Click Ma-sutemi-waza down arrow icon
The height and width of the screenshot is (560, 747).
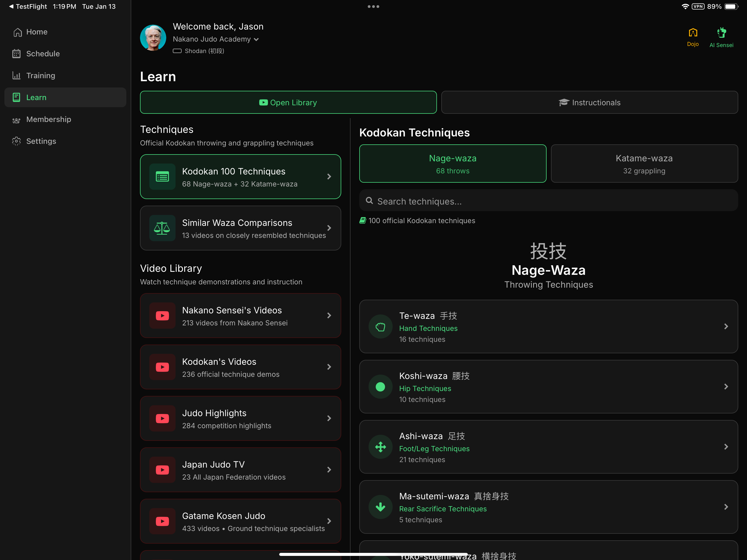[381, 507]
